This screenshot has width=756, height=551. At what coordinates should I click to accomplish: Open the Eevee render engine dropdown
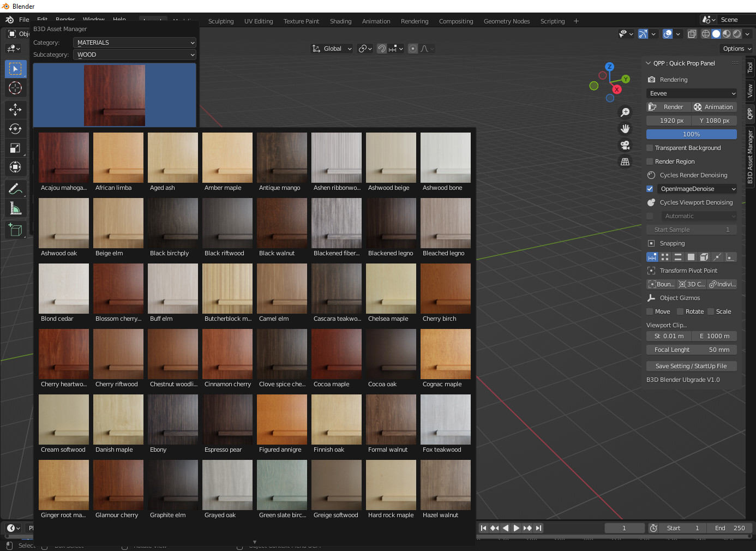pos(692,93)
